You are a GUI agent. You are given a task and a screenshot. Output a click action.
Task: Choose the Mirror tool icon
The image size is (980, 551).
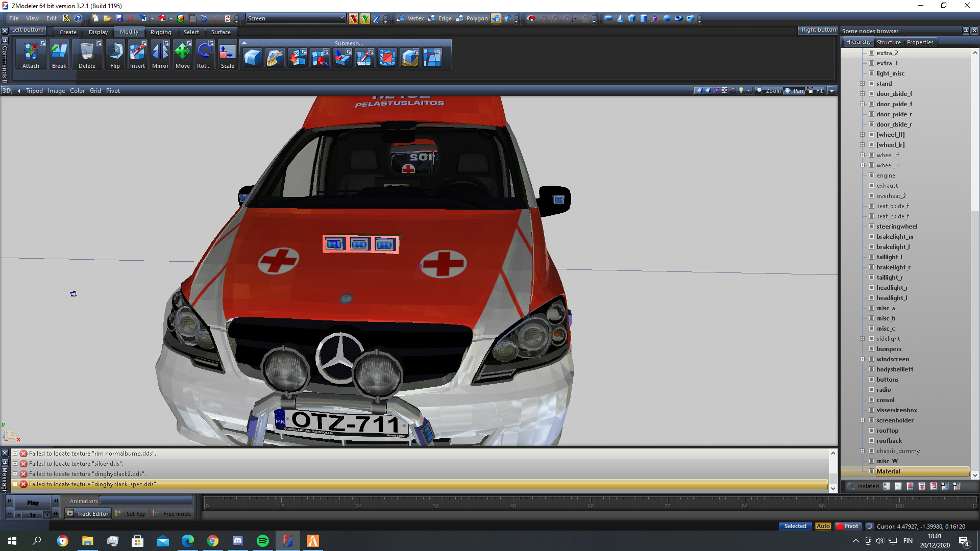160,52
